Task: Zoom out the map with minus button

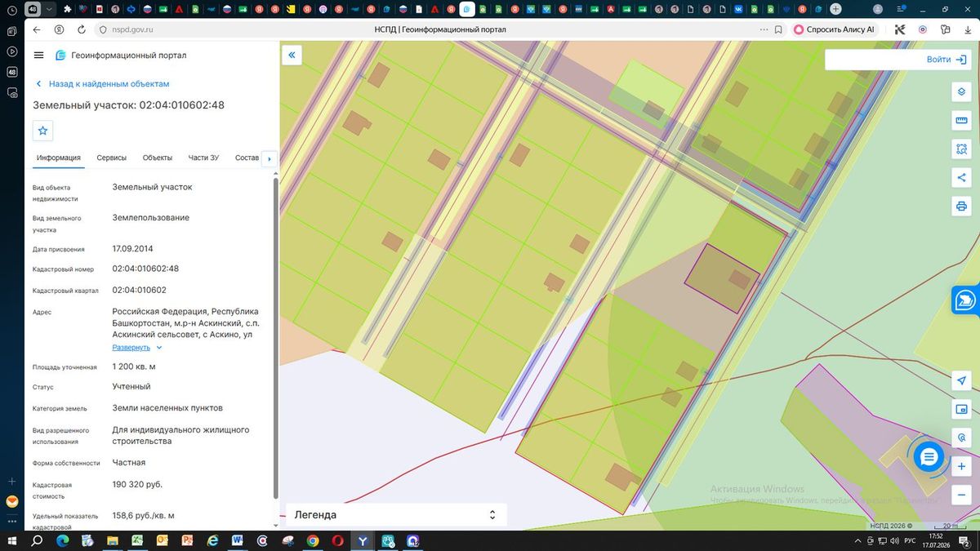Action: click(961, 495)
